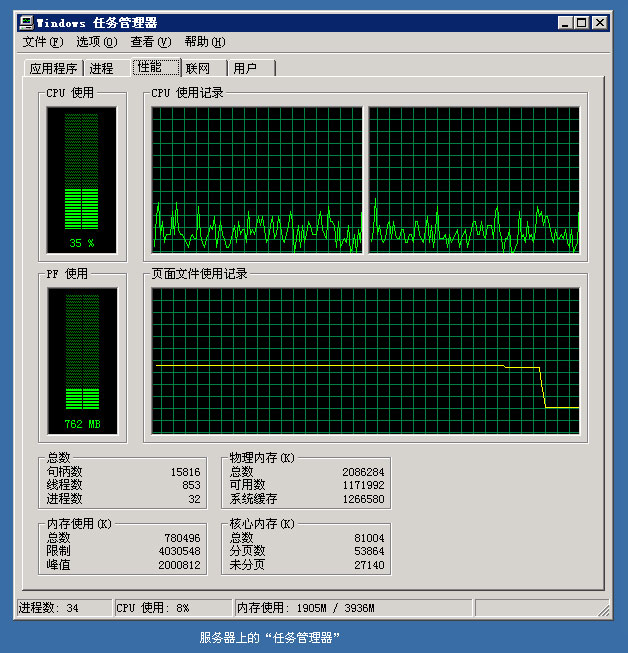Click the PF 使用 762 MB gauge
This screenshot has width=628, height=653.
point(82,361)
